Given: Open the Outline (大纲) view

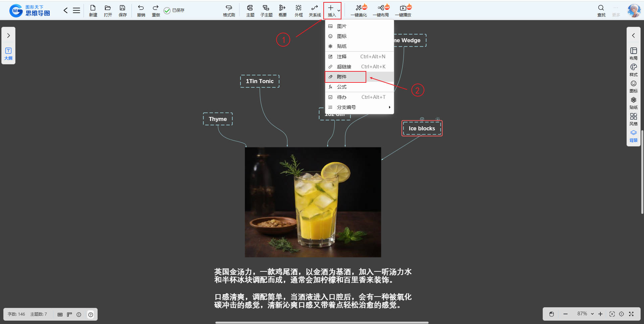Looking at the screenshot, I should point(8,54).
